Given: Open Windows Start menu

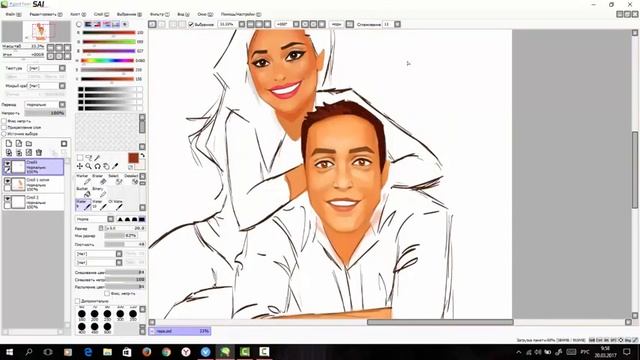Looking at the screenshot, I should pyautogui.click(x=9, y=352).
